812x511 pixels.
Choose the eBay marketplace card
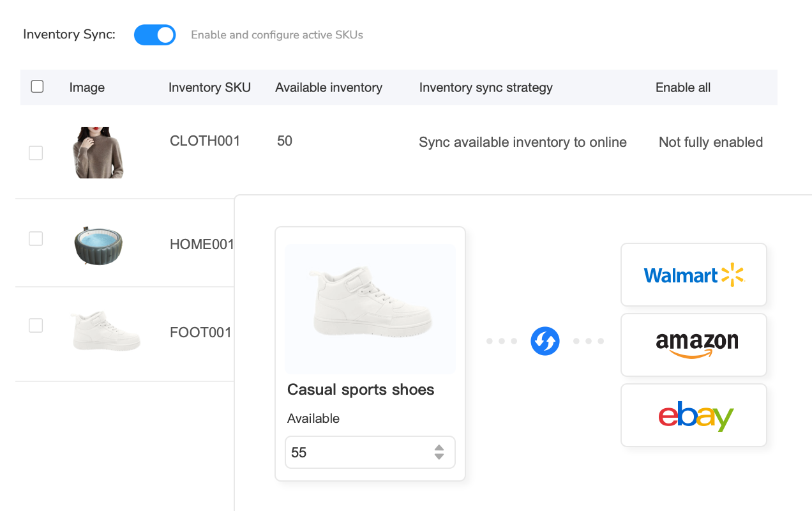point(694,415)
